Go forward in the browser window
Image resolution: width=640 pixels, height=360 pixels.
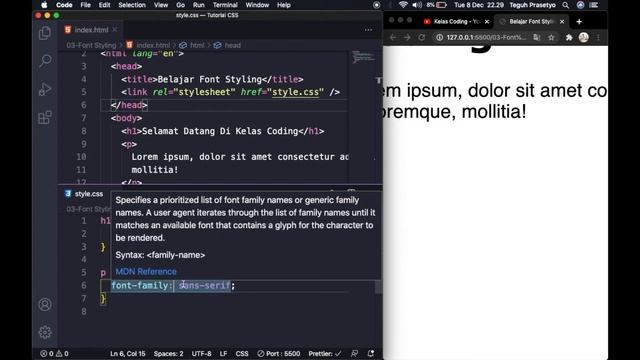click(x=407, y=38)
